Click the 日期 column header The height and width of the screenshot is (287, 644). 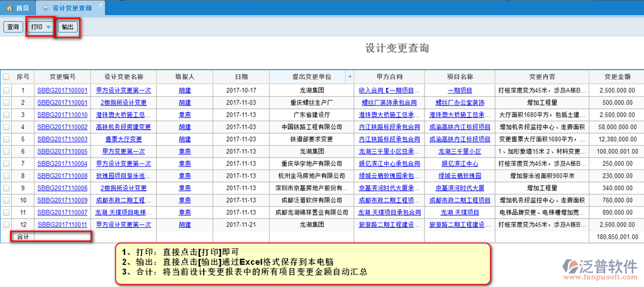[241, 77]
